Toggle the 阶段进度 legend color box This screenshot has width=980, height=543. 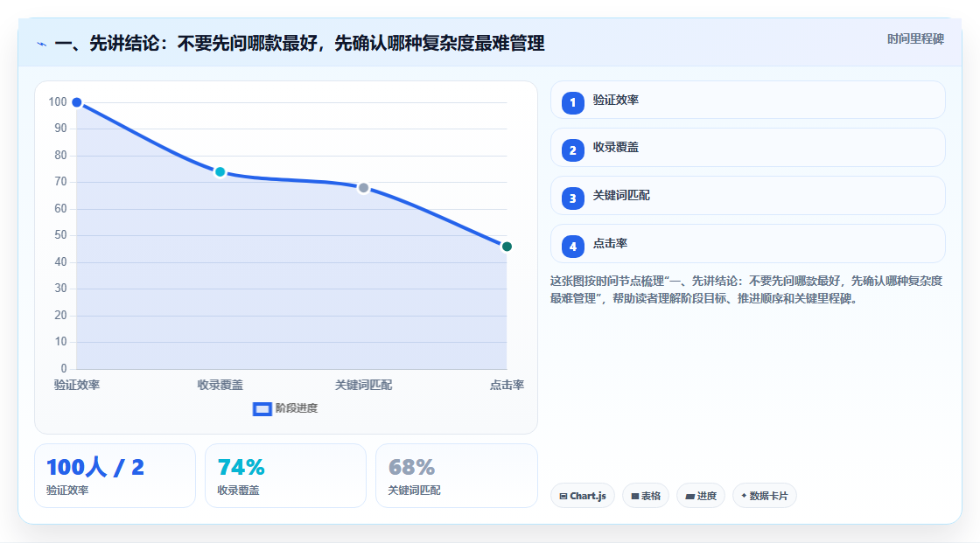[x=262, y=409]
